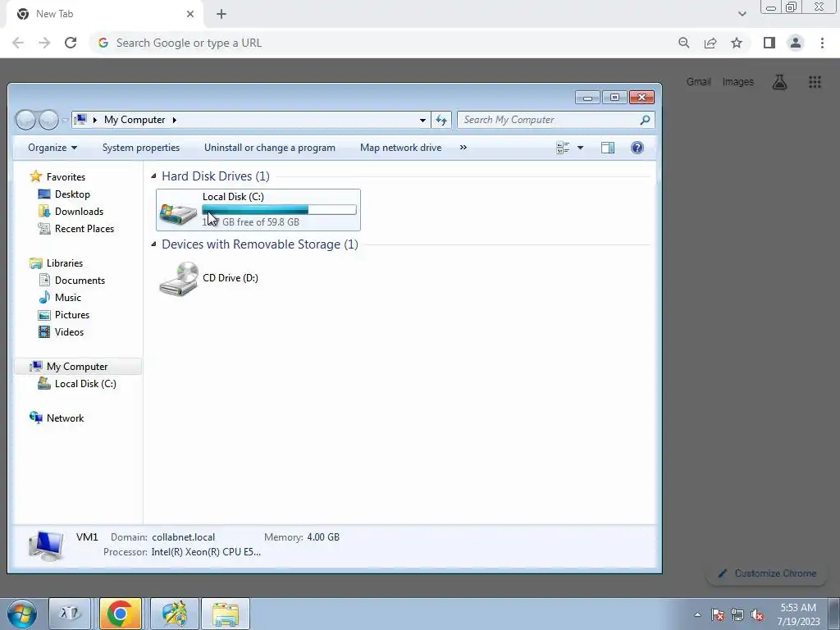Select My Computer in the navigation pane
840x630 pixels.
pos(77,367)
